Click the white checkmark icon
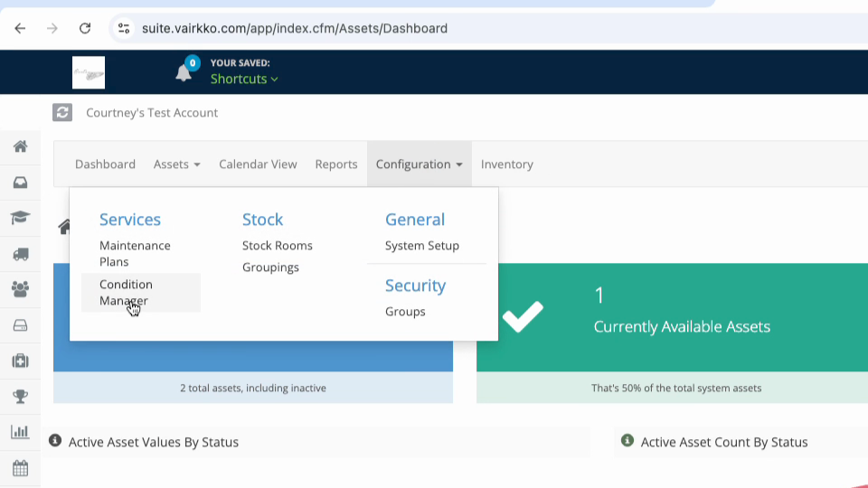 (524, 316)
